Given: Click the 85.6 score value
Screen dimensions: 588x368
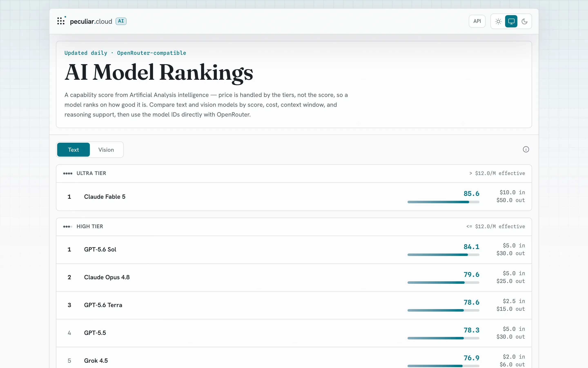Looking at the screenshot, I should [x=471, y=194].
